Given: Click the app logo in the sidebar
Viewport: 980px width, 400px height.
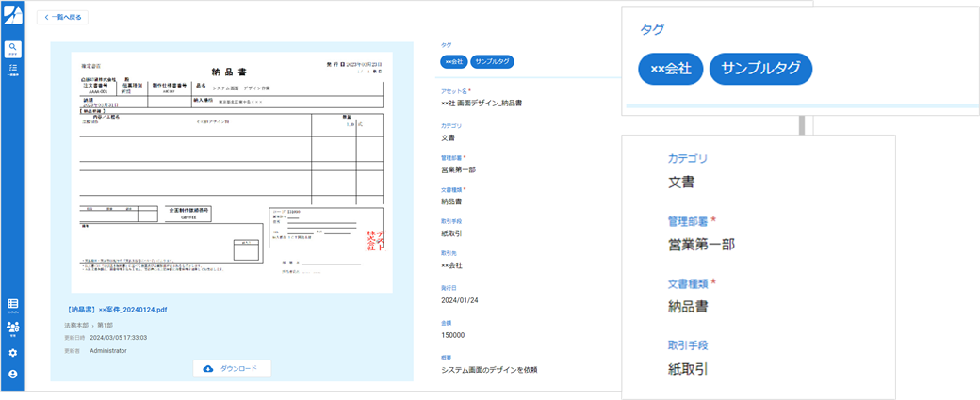Looking at the screenshot, I should (13, 16).
